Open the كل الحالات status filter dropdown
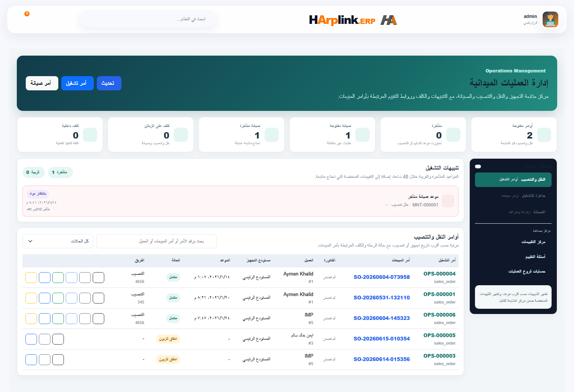The width and height of the screenshot is (574, 392). coord(58,241)
